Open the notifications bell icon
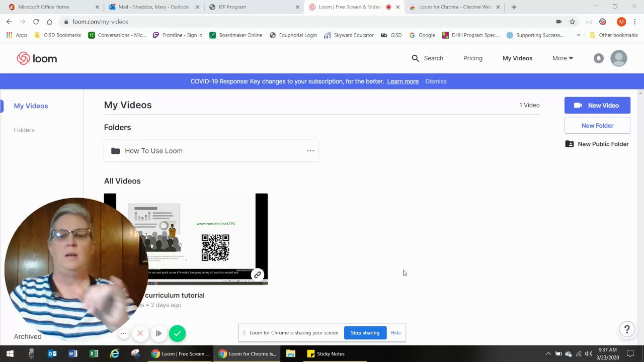Image resolution: width=644 pixels, height=362 pixels. click(x=598, y=58)
